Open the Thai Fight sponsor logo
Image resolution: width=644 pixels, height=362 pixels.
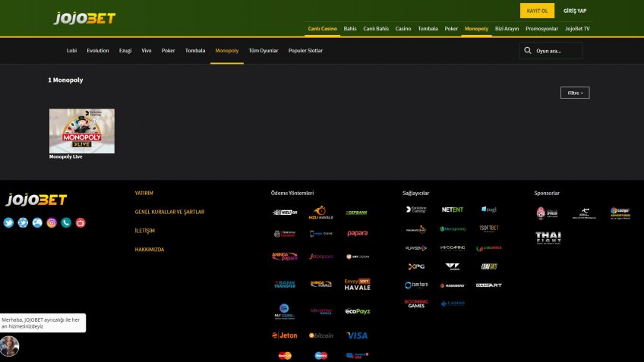[x=548, y=238]
